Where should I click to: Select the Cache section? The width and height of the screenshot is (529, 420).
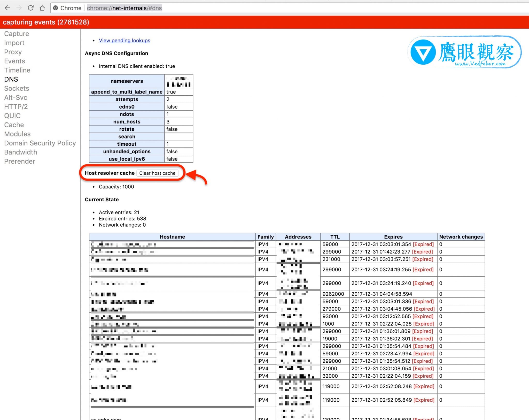tap(14, 125)
